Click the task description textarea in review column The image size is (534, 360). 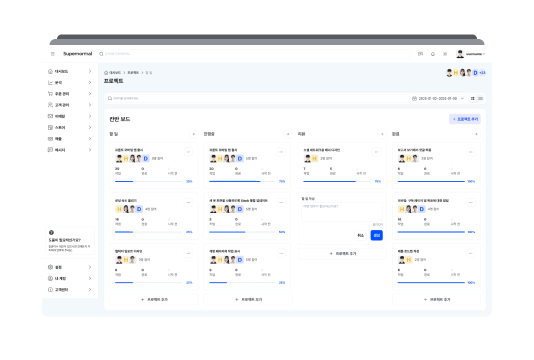point(342,212)
